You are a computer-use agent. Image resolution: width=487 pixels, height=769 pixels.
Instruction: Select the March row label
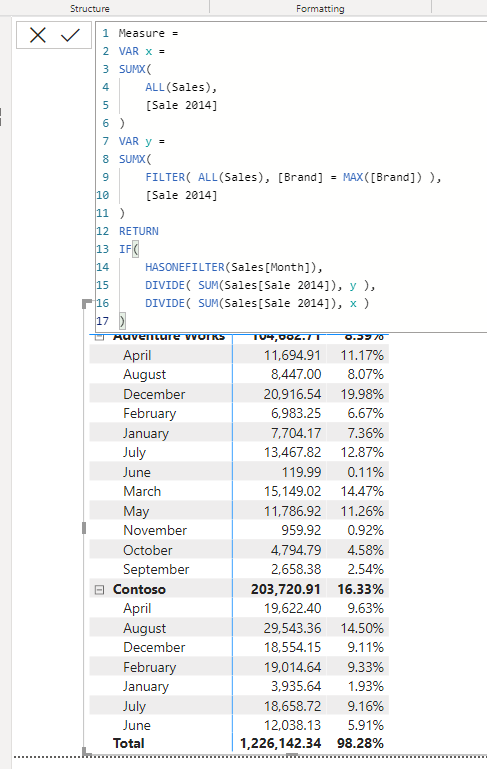pos(142,491)
